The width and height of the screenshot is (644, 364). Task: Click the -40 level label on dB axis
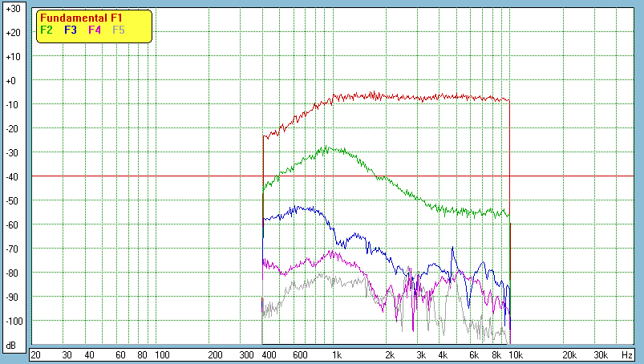[x=12, y=177]
